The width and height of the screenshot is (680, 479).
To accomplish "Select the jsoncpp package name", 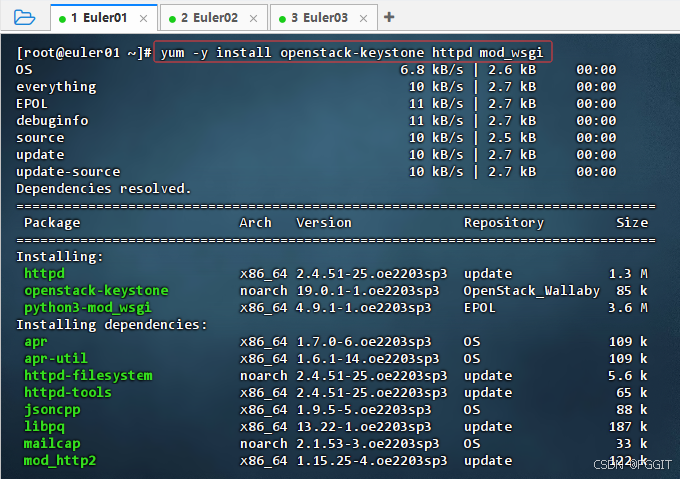I will tap(52, 410).
